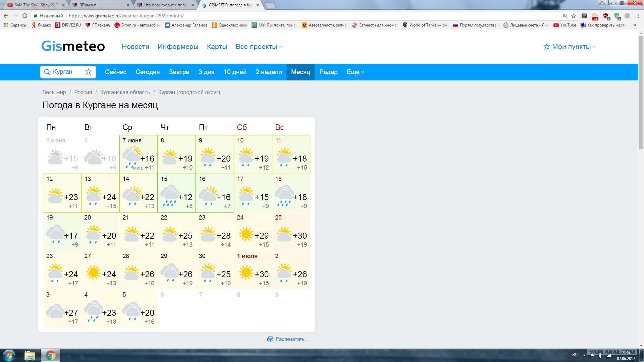Click the star icon beside Мои пункты

(547, 47)
